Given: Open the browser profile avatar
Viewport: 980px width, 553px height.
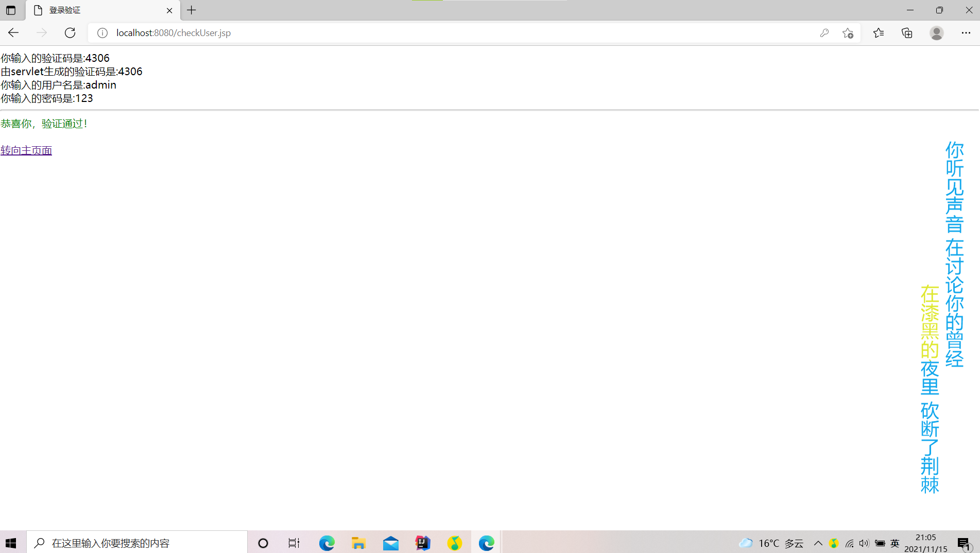Looking at the screenshot, I should coord(937,33).
